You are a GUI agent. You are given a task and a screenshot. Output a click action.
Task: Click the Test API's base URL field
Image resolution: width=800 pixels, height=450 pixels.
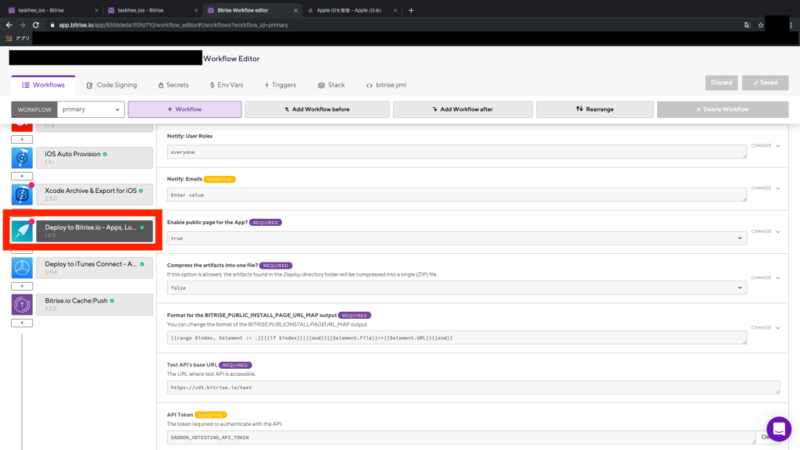(473, 388)
